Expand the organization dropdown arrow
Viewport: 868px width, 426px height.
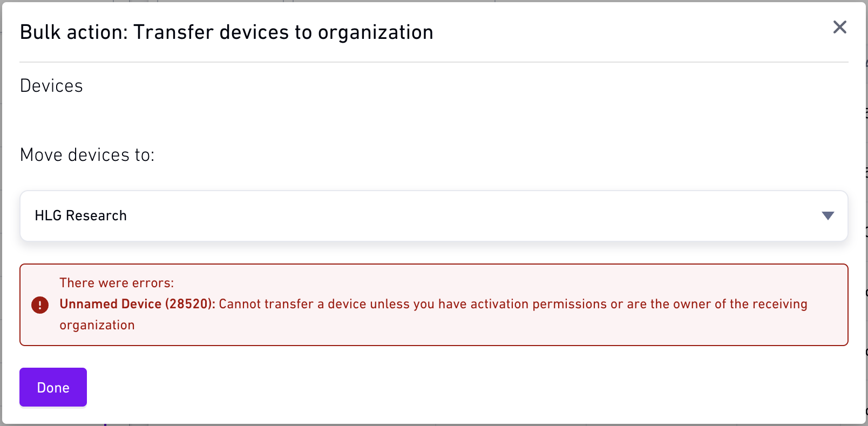(x=828, y=216)
